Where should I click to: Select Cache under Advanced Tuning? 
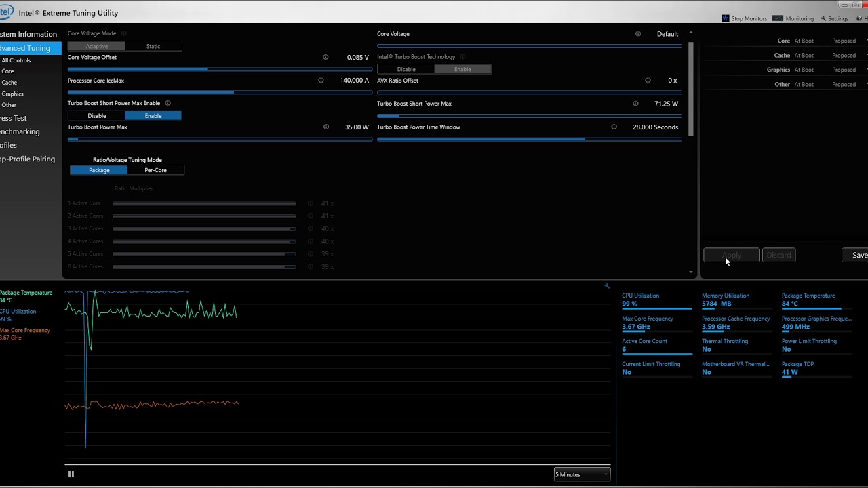click(x=9, y=83)
